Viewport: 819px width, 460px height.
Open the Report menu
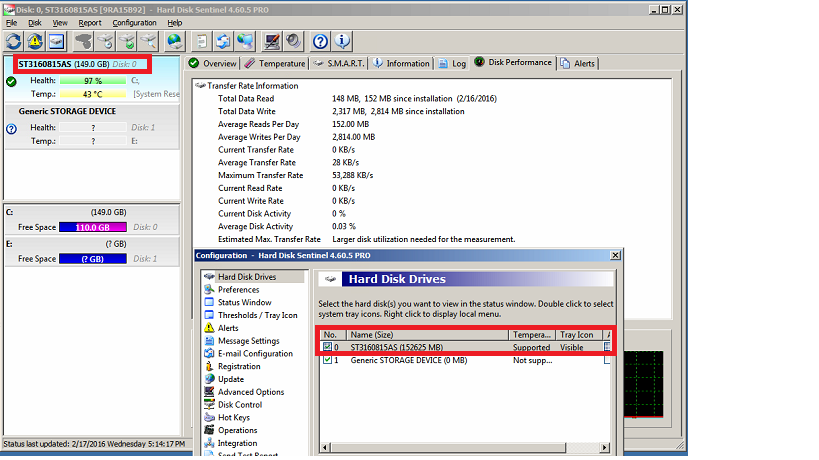90,23
